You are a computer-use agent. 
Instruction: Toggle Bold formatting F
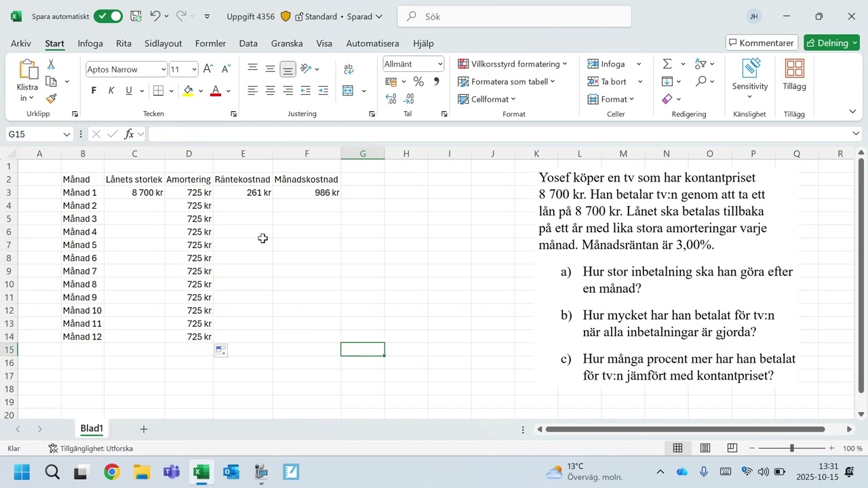[94, 91]
